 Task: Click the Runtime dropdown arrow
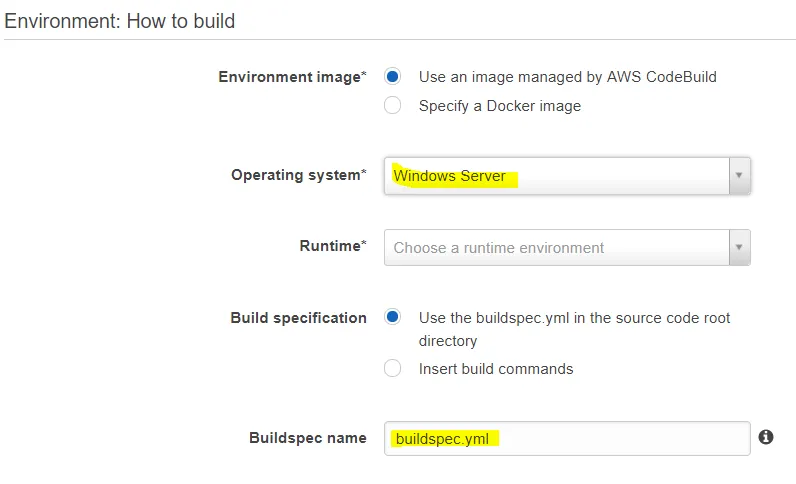coord(738,247)
